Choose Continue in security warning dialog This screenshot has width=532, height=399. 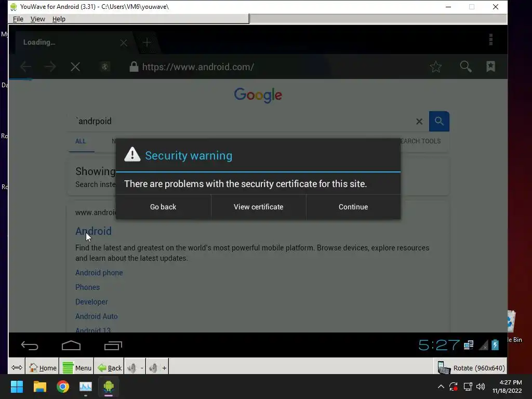coord(353,207)
